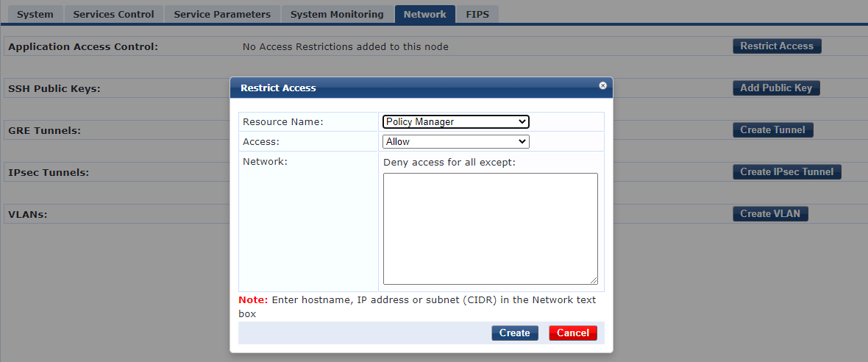Image resolution: width=868 pixels, height=362 pixels.
Task: Click the Add Public Key button
Action: click(x=776, y=88)
